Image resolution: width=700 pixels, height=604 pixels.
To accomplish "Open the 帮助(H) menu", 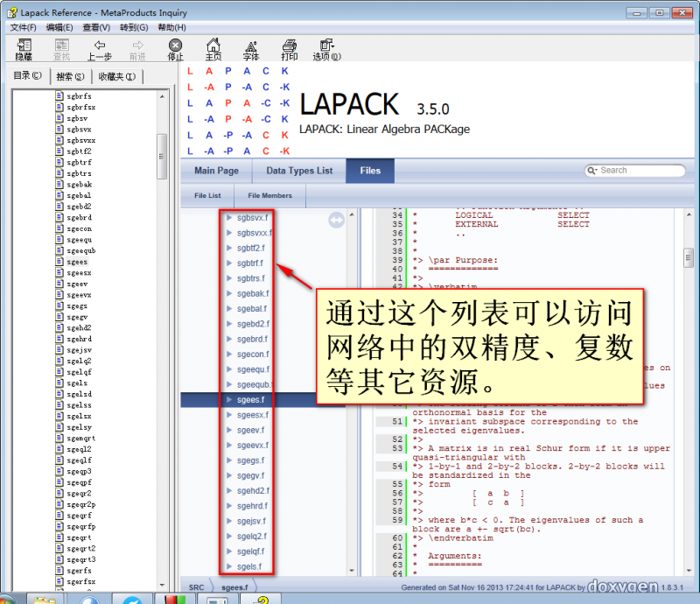I will [x=171, y=28].
